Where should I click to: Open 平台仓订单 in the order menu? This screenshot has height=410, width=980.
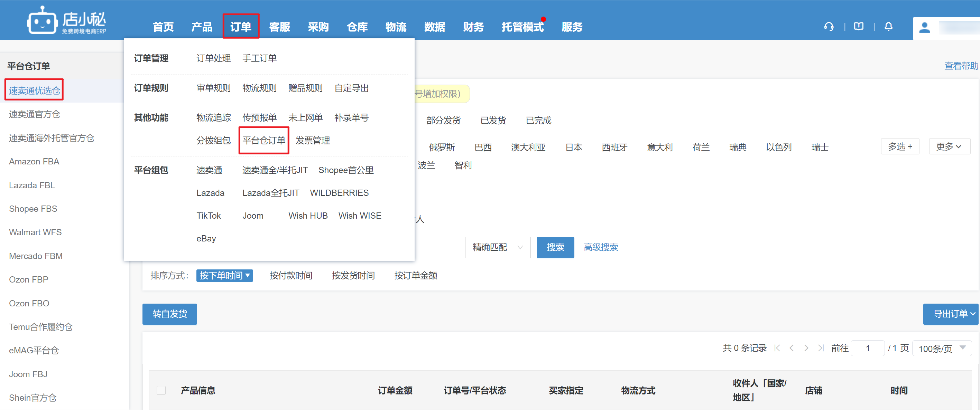coord(264,140)
